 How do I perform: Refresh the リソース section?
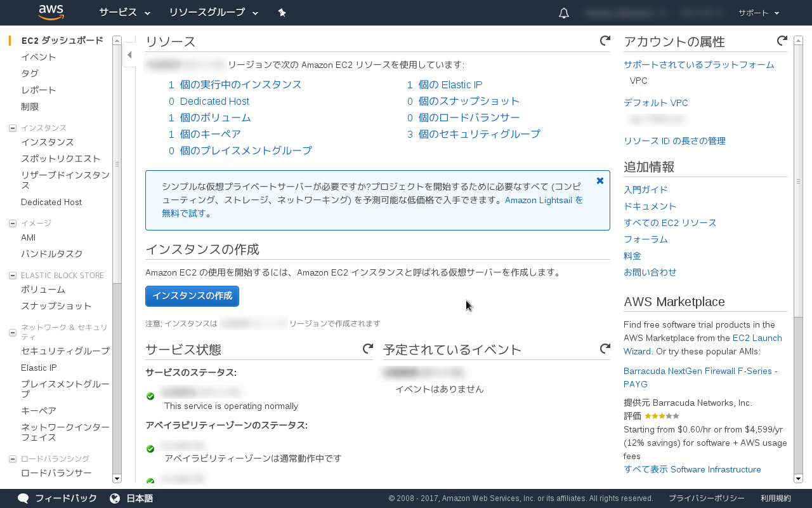coord(605,41)
